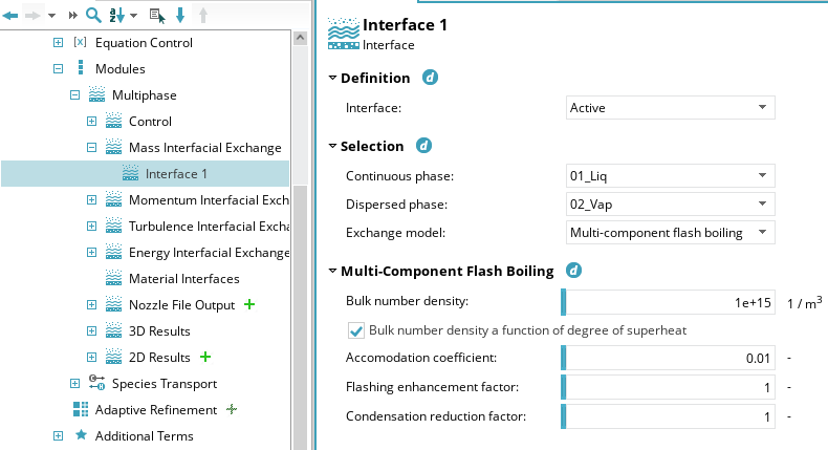This screenshot has width=828, height=450.
Task: Open the Continuous phase dropdown
Action: coord(667,176)
